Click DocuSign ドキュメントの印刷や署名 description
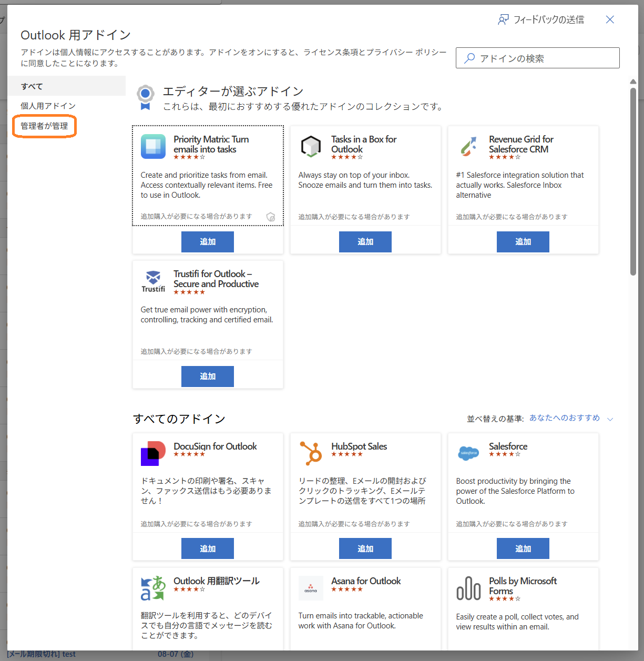The height and width of the screenshot is (661, 644). coord(206,491)
